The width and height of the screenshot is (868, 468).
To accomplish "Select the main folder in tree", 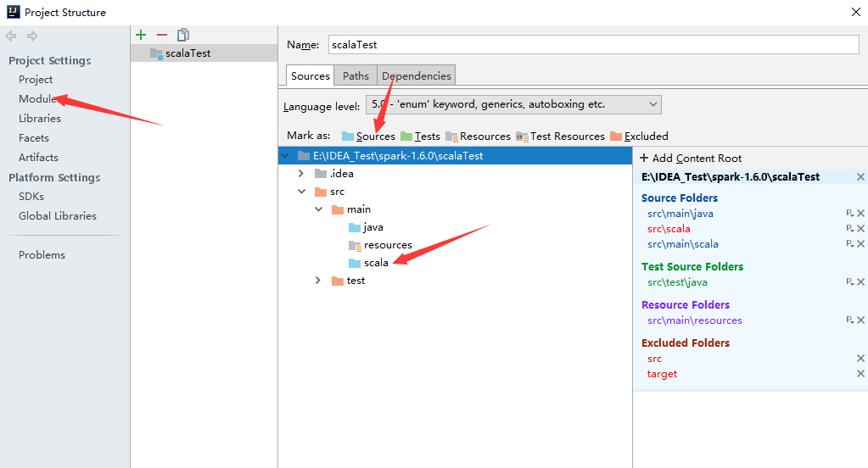I will click(351, 209).
